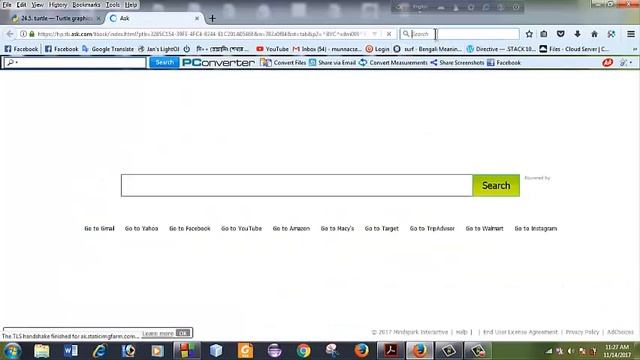Click the blue PConverter Search button
Screen dimensions: 640x360
click(164, 62)
